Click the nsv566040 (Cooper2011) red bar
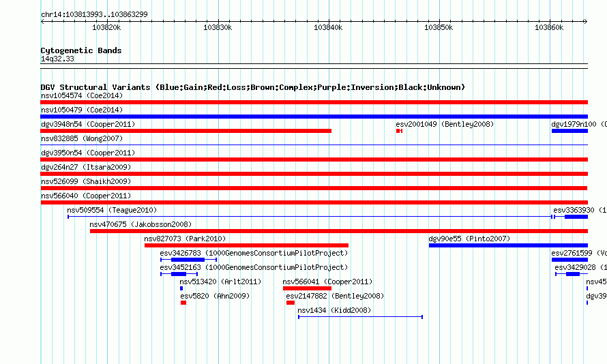This screenshot has width=607, height=364. pos(314,202)
